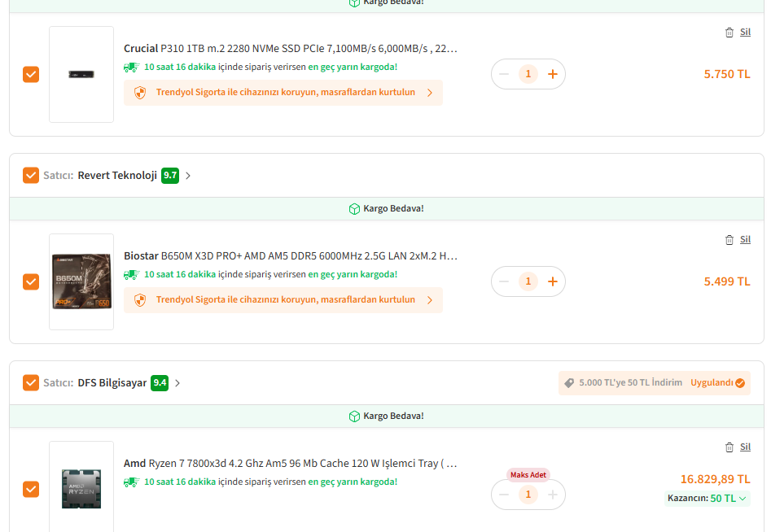
Task: Click trash icon for Amd Ryzen 7 7800x3d
Action: pyautogui.click(x=729, y=447)
